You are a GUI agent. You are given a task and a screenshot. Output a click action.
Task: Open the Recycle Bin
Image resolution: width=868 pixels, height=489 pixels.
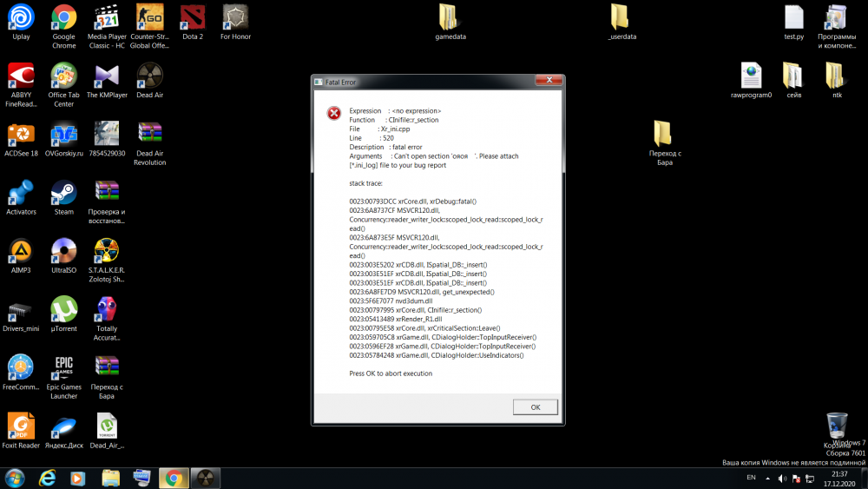(x=837, y=426)
